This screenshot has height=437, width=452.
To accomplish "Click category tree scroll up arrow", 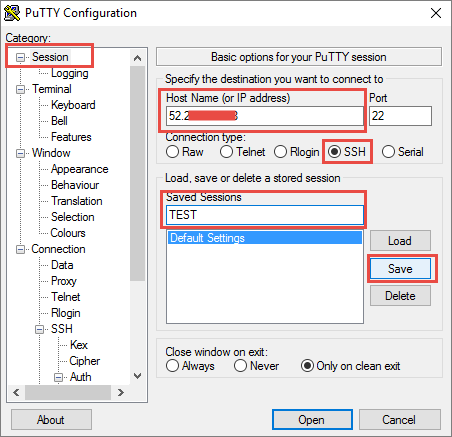I will pyautogui.click(x=137, y=58).
